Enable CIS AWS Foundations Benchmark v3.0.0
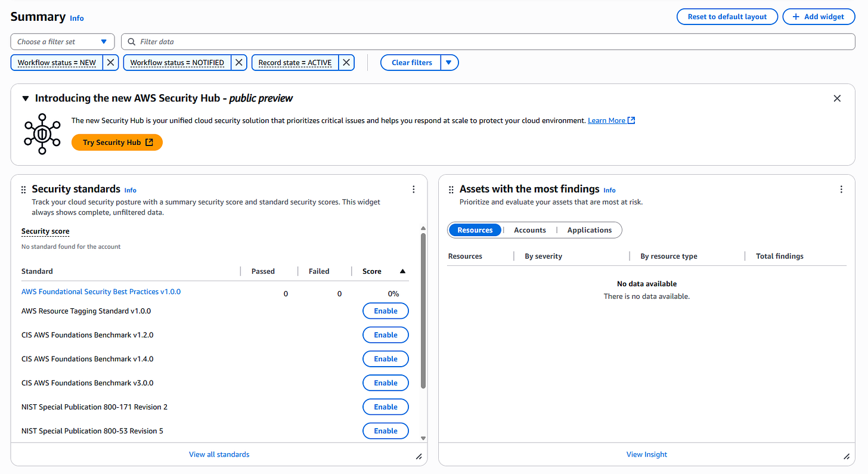 click(x=386, y=383)
